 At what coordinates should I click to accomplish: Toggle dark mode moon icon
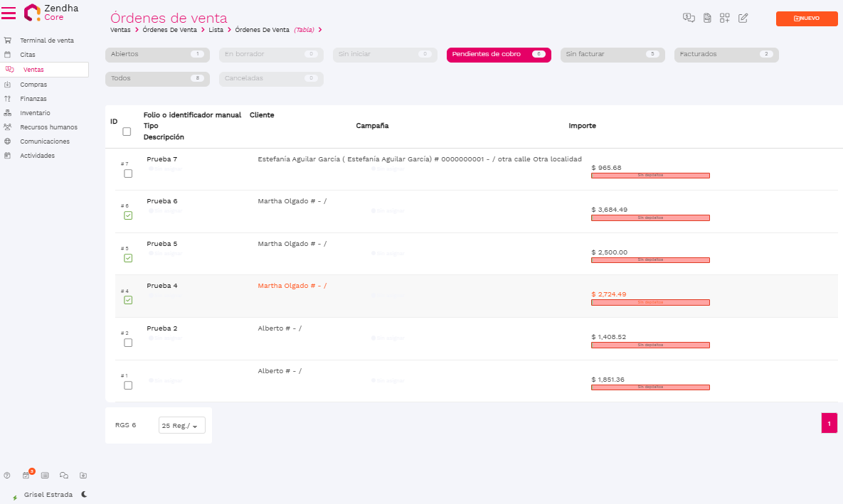pyautogui.click(x=84, y=494)
